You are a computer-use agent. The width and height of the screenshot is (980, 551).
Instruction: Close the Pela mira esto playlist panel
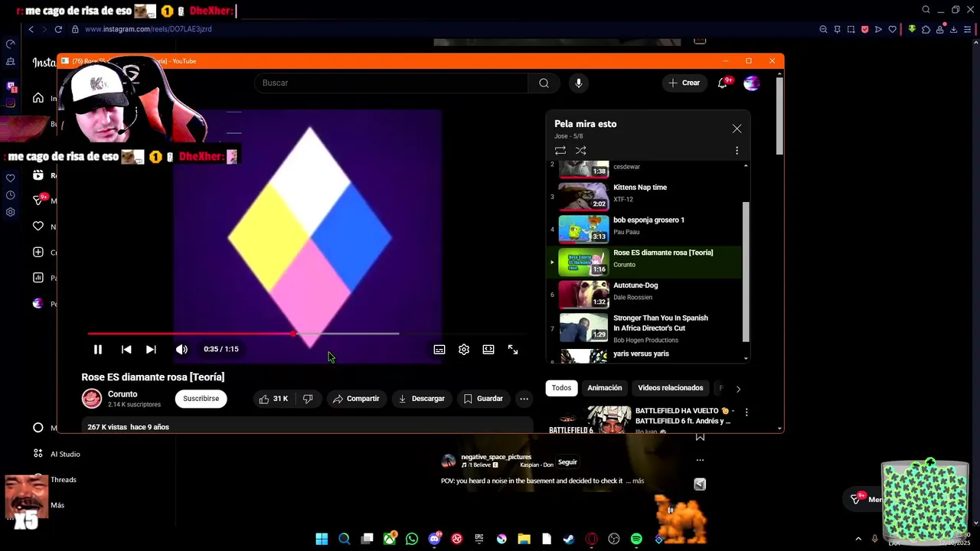(737, 129)
